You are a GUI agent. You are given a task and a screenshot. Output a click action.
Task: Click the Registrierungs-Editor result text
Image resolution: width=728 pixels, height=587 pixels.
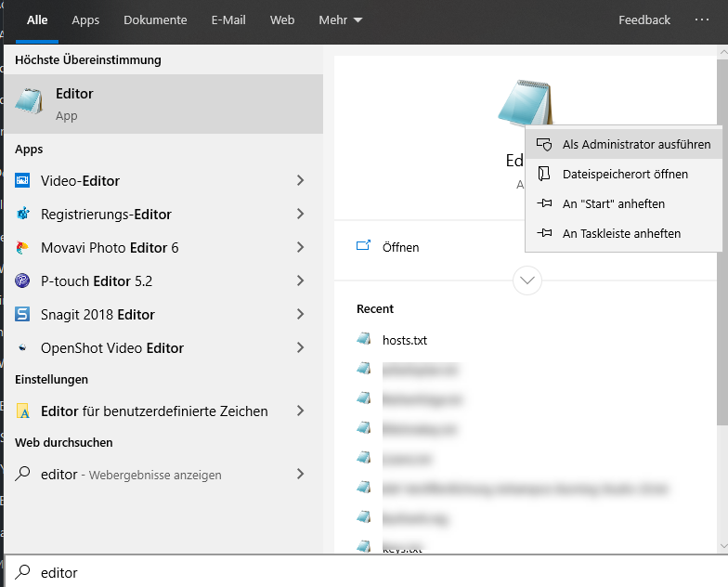click(106, 214)
